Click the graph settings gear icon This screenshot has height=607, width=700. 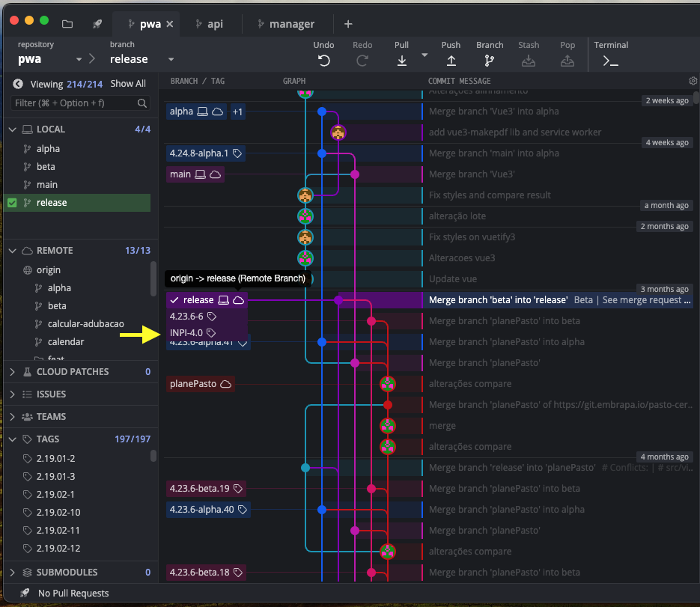click(693, 81)
